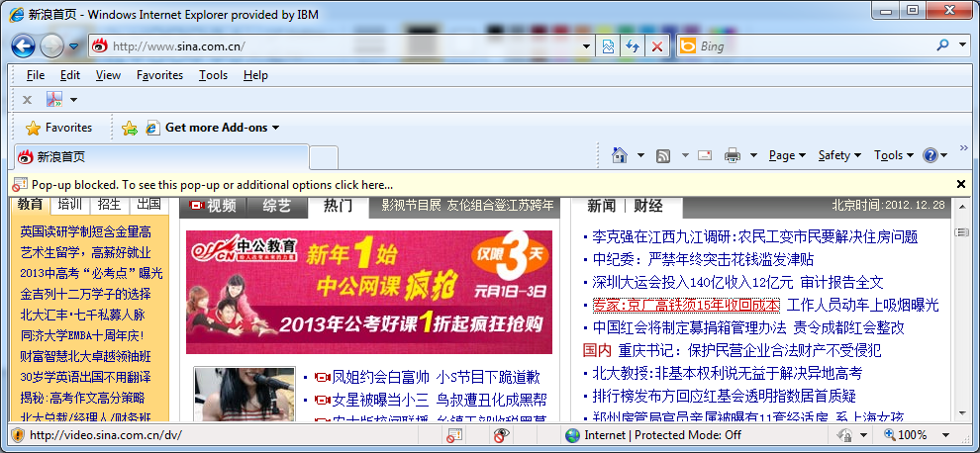
Task: Stop loading with the red X icon
Action: tap(657, 46)
